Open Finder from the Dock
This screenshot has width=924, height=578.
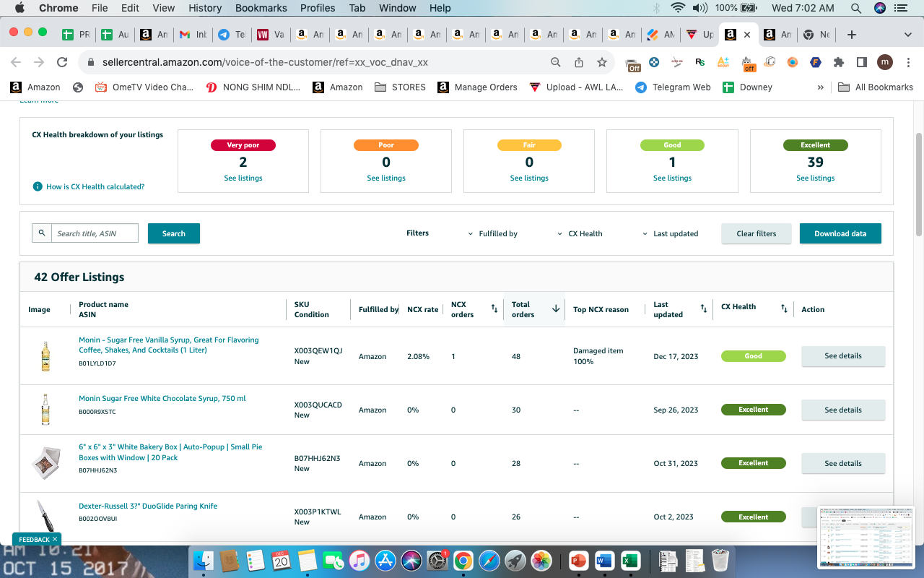point(204,560)
